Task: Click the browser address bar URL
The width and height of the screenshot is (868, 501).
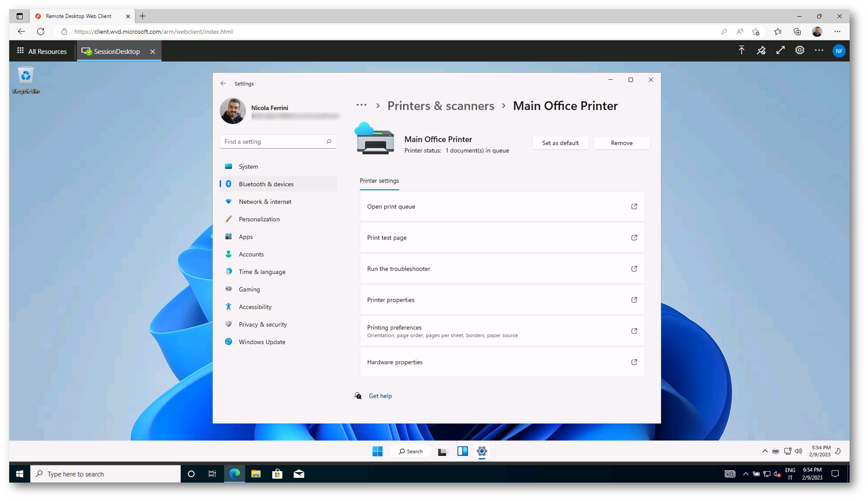Action: (x=153, y=32)
